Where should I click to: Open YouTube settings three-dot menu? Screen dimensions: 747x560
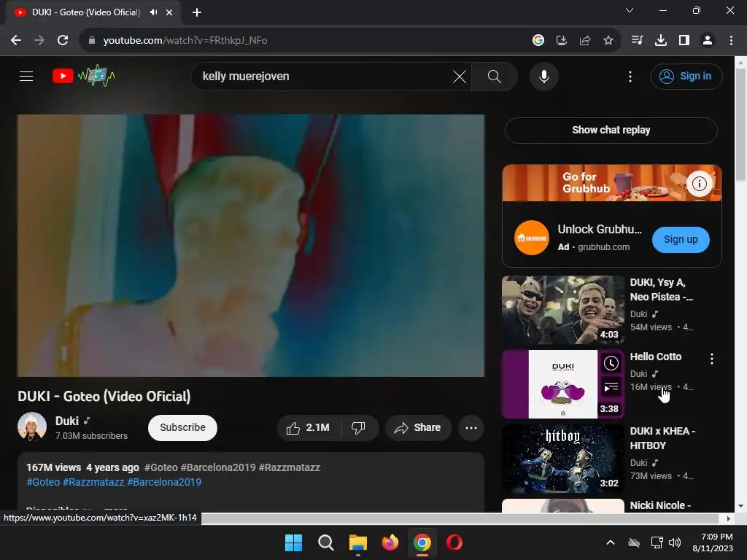tap(630, 76)
